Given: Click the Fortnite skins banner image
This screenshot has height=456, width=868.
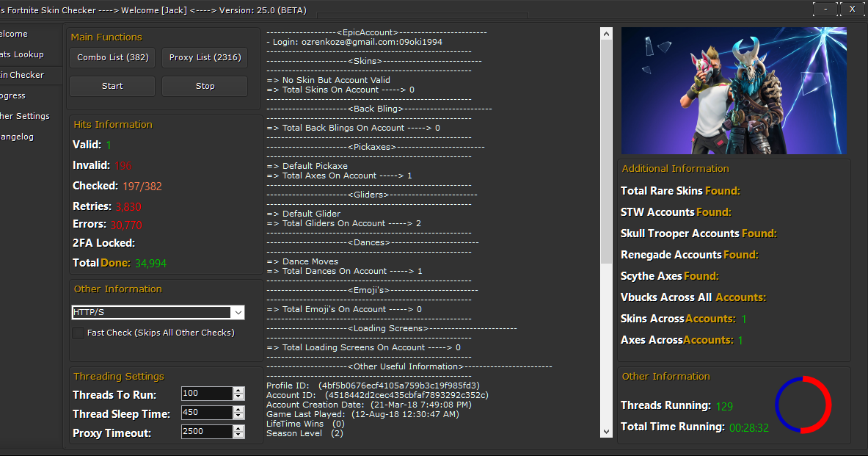Looking at the screenshot, I should point(734,91).
